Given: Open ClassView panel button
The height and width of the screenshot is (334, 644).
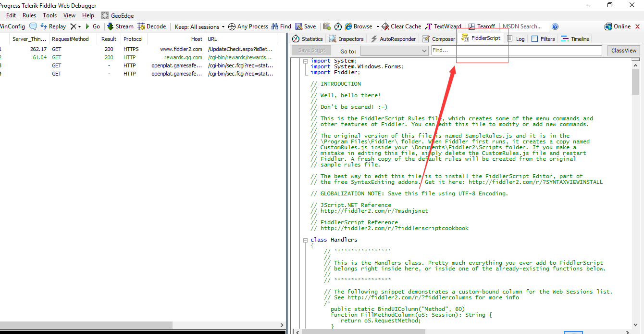Looking at the screenshot, I should [624, 51].
